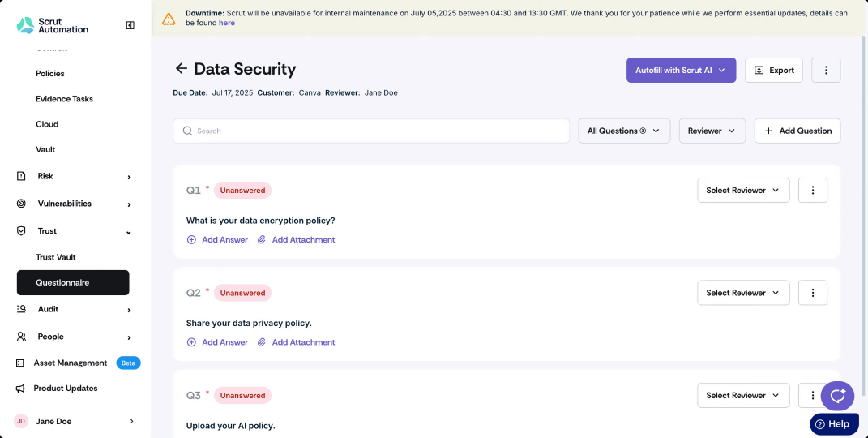Click the paperclip Add Attachment on Q1
The height and width of the screenshot is (438, 868).
(x=296, y=240)
